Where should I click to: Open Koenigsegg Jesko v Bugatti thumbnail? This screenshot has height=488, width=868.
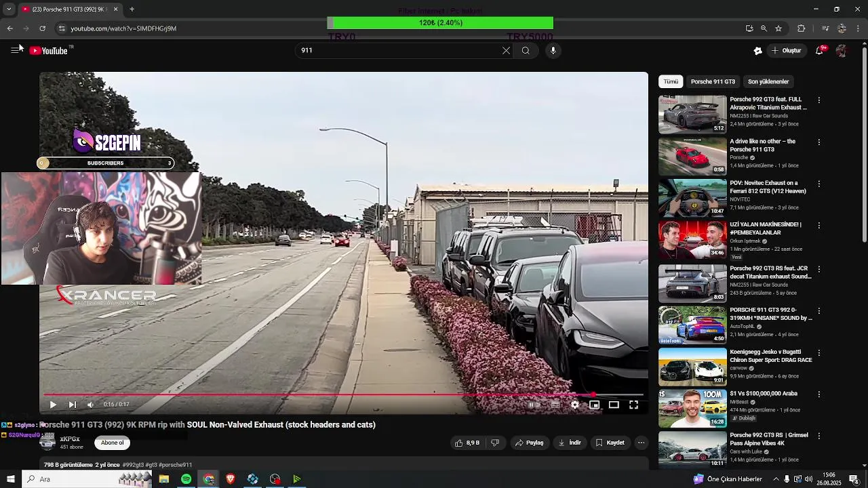(x=692, y=367)
